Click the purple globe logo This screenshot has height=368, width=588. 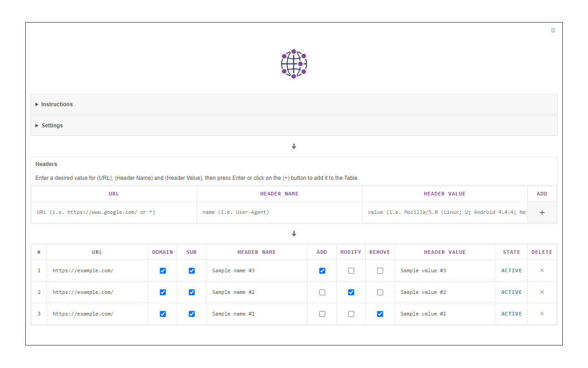[294, 63]
